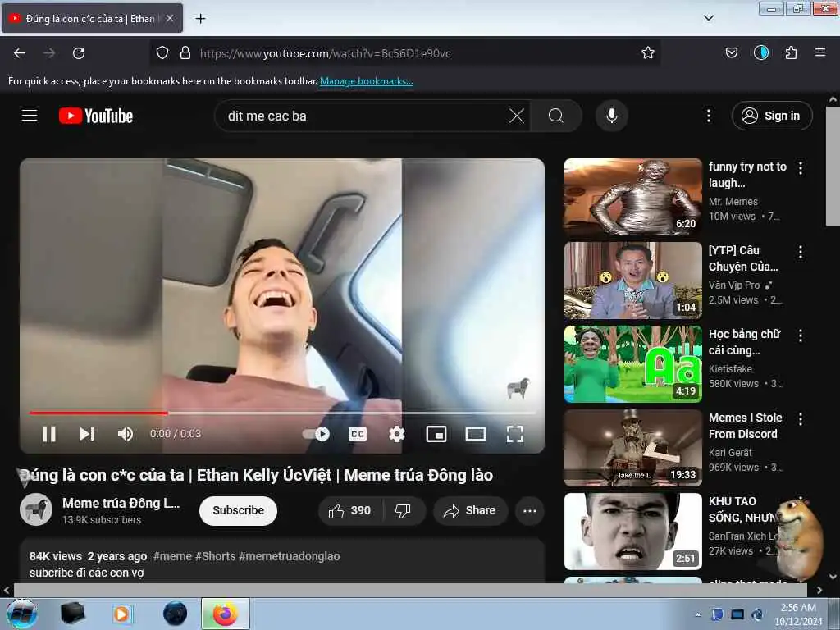Click the #memetruadonglao hashtag
This screenshot has width=840, height=630.
pos(290,556)
